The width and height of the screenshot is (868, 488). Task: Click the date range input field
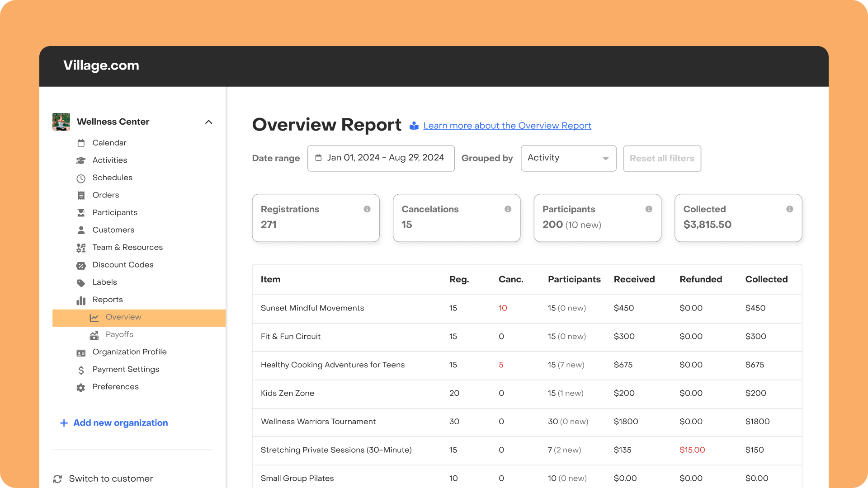381,158
